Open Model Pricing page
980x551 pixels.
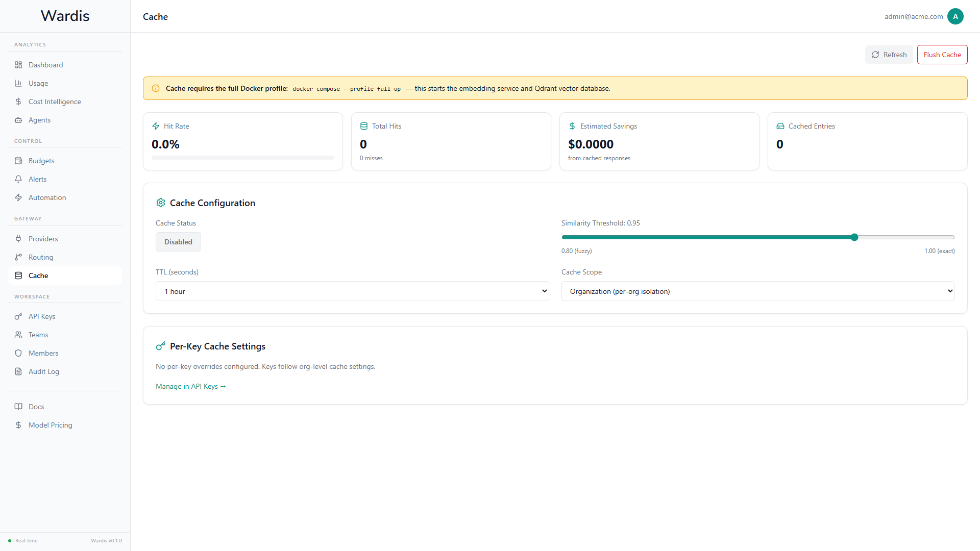(x=65, y=425)
